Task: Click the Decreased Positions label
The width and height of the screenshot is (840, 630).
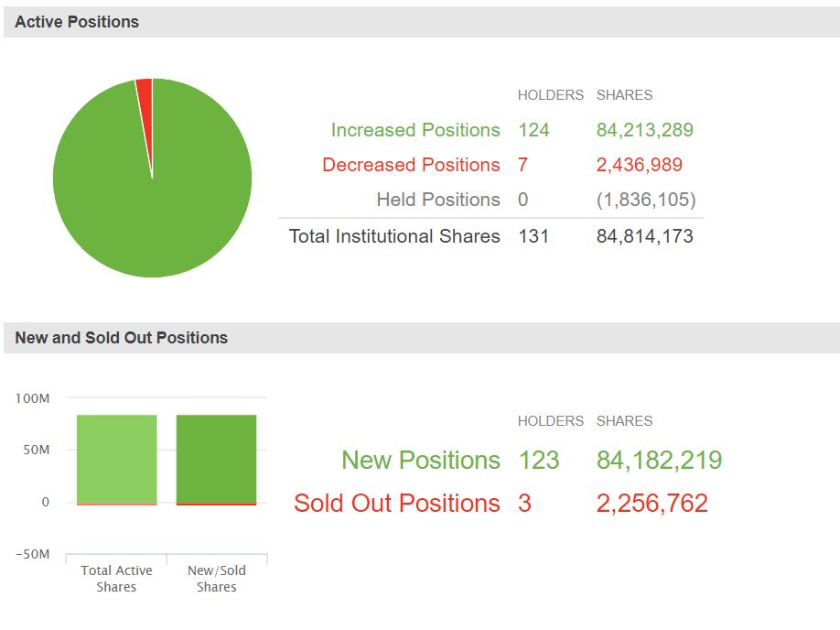Action: pos(411,165)
